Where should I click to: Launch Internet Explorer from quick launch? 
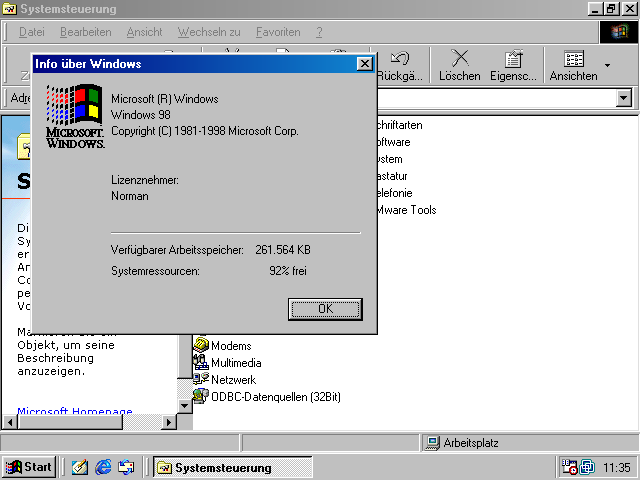102,467
